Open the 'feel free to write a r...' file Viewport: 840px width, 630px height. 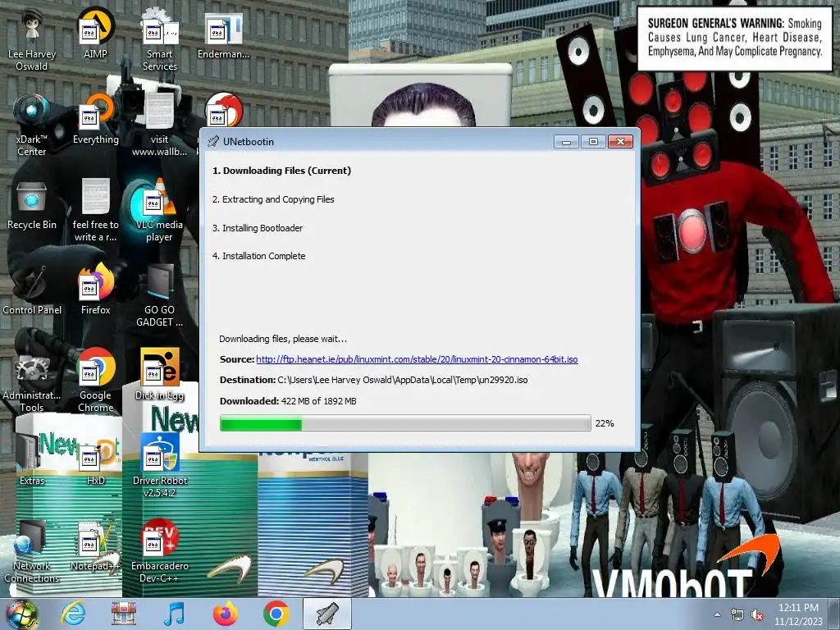point(95,211)
